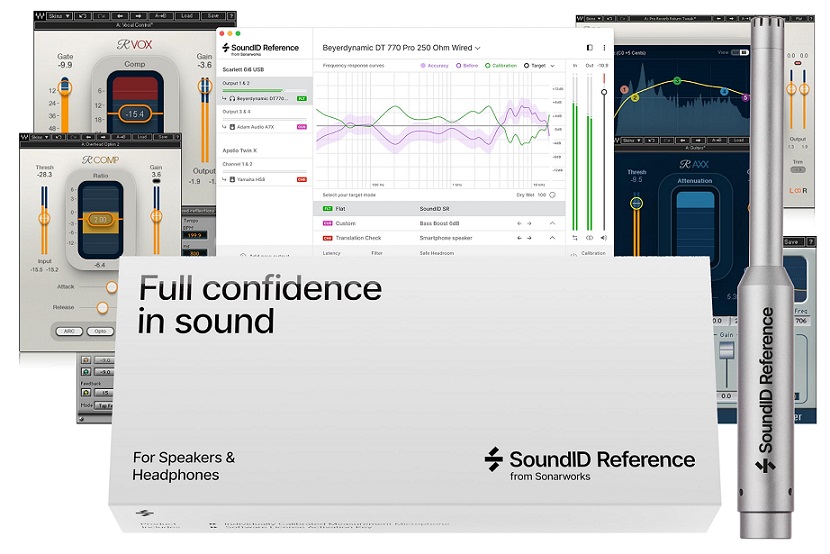Adjust the SoundID output volume slider handle
Viewport: 830px width, 554px height.
pos(603,92)
